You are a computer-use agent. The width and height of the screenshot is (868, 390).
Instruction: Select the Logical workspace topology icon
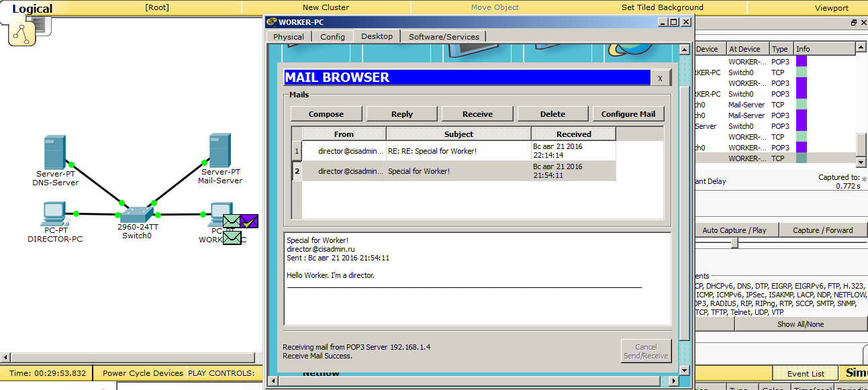click(21, 32)
